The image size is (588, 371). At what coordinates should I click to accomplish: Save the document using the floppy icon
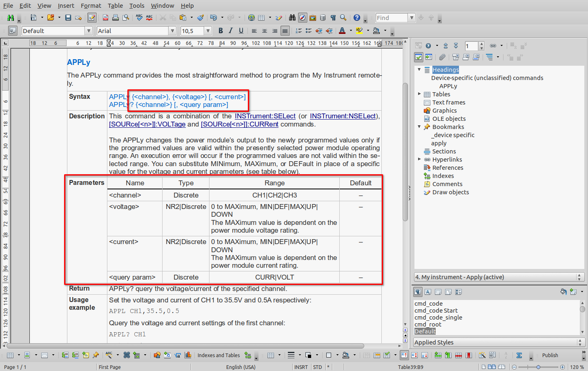click(68, 18)
